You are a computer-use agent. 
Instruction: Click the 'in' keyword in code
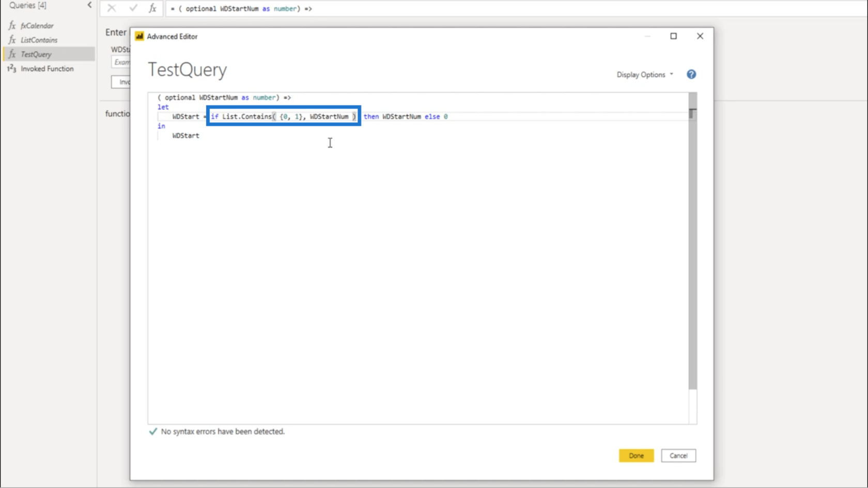pyautogui.click(x=161, y=126)
